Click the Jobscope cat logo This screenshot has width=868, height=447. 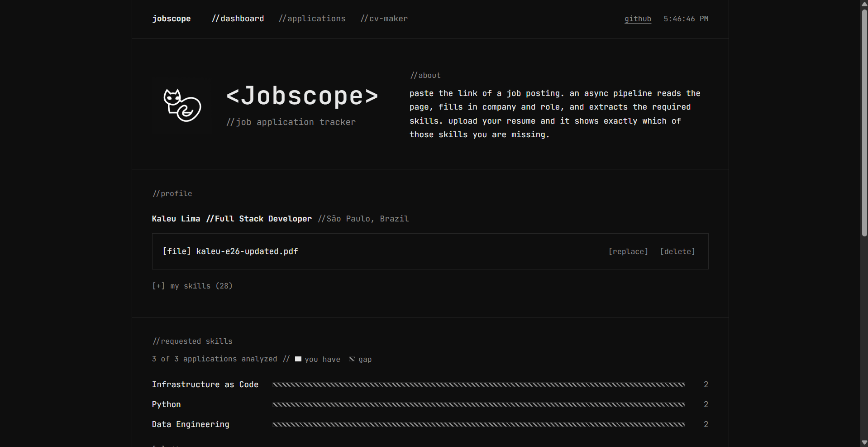[182, 105]
